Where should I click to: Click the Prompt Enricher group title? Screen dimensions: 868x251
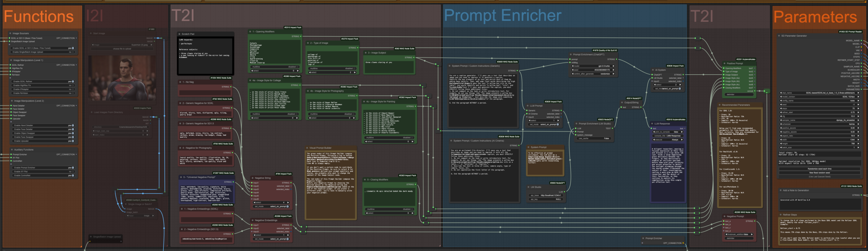coord(502,16)
